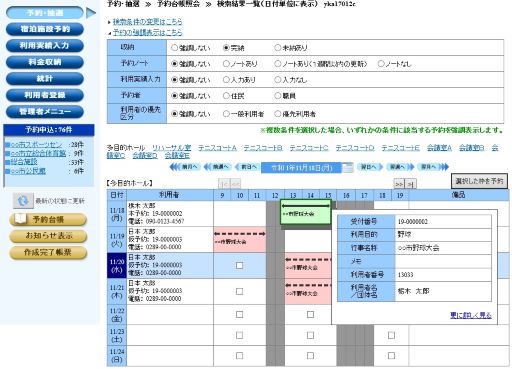Click the >| last-hours button above the table

tap(411, 184)
